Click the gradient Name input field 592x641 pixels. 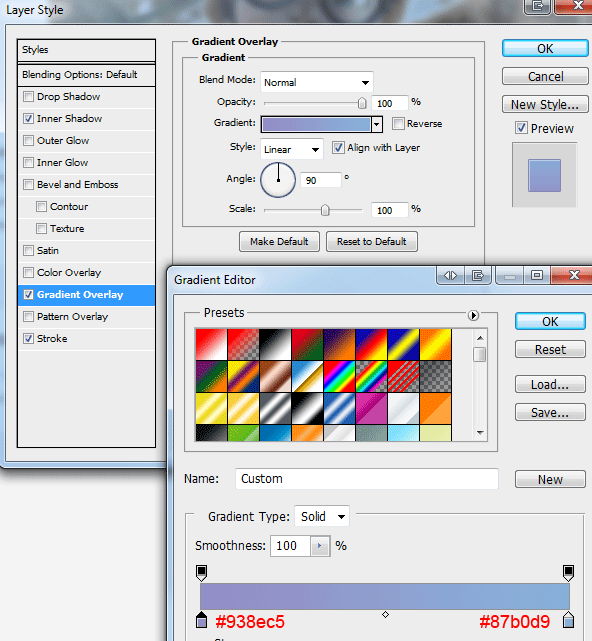[367, 479]
